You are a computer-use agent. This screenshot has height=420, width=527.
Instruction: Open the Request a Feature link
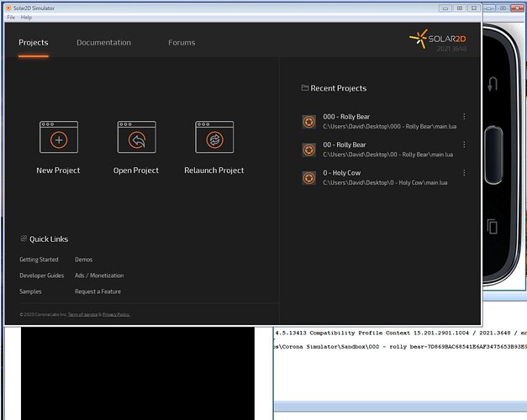coord(97,291)
